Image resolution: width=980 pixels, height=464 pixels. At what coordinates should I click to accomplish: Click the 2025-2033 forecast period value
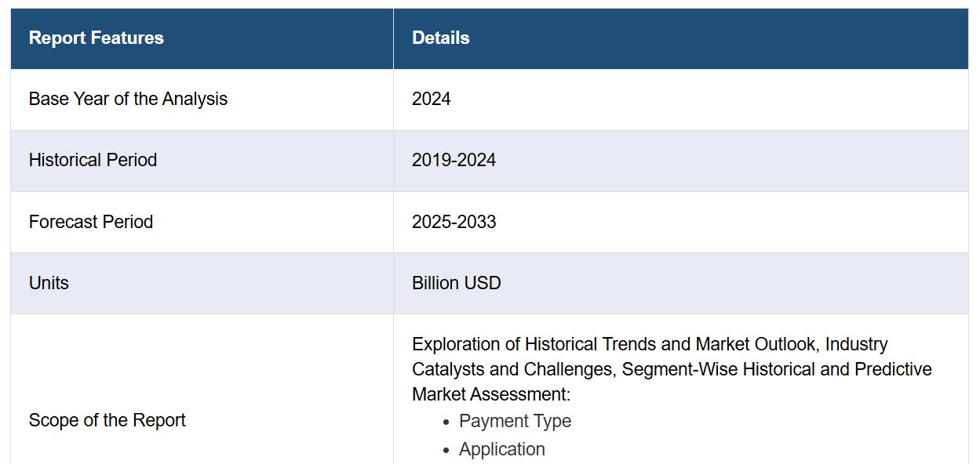454,222
